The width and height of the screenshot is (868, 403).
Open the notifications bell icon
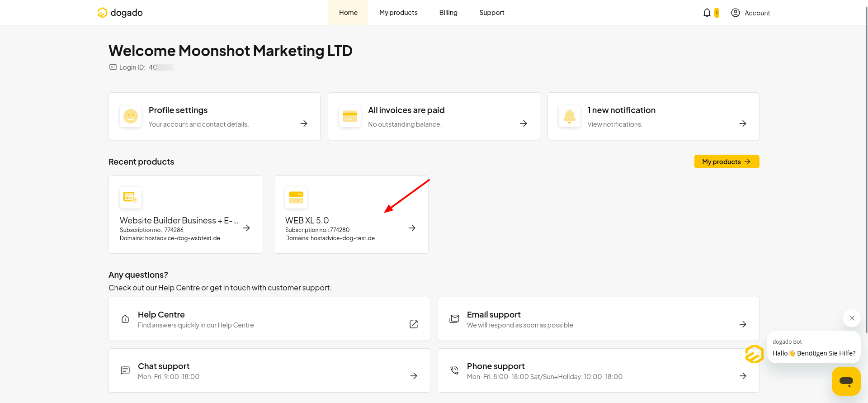707,13
